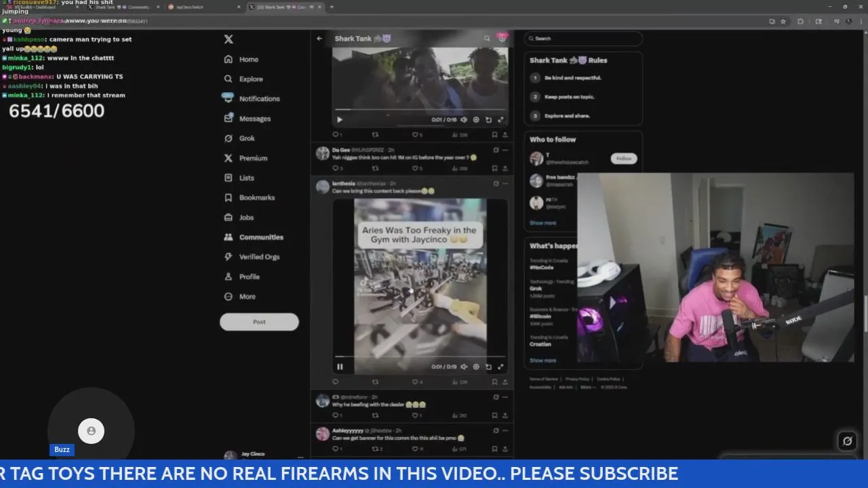Pause the Aries gym video
Screen dimensions: 868x488
340,367
